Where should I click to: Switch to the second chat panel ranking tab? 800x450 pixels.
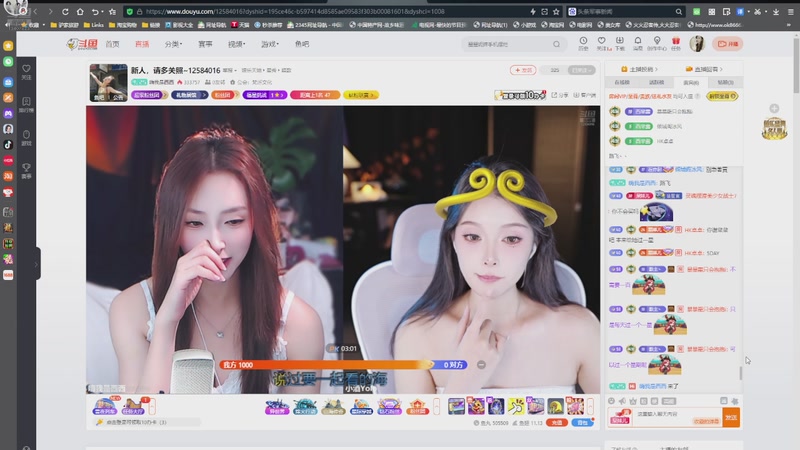(x=657, y=82)
